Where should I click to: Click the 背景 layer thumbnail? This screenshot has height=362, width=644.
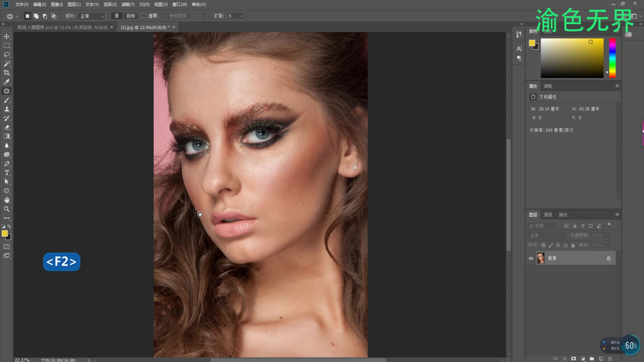coord(541,258)
